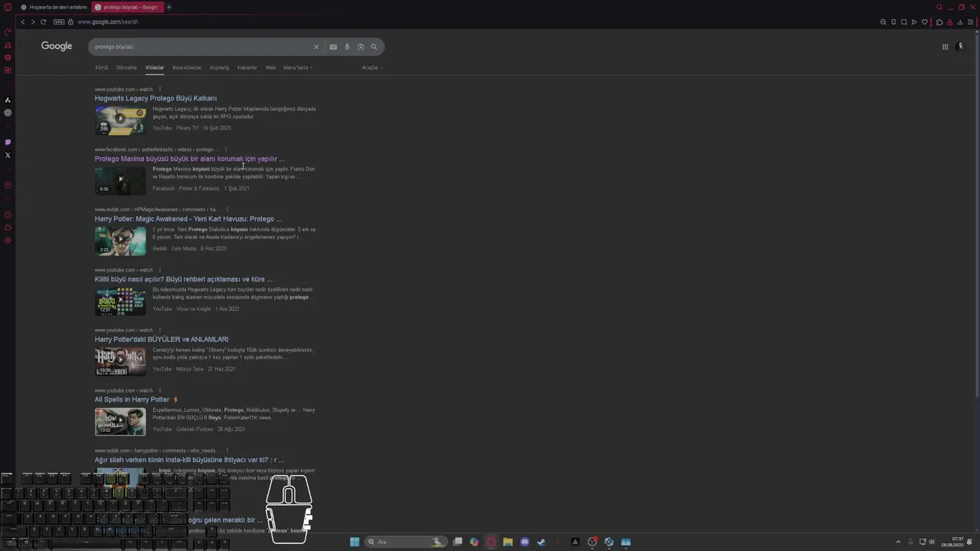Open File Explorer from the taskbar
This screenshot has width=980, height=551.
tap(508, 542)
